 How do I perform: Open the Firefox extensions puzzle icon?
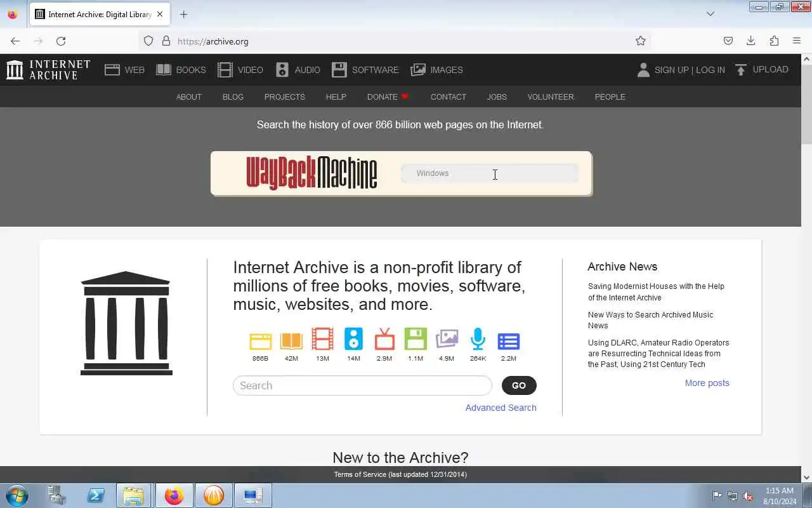point(774,41)
